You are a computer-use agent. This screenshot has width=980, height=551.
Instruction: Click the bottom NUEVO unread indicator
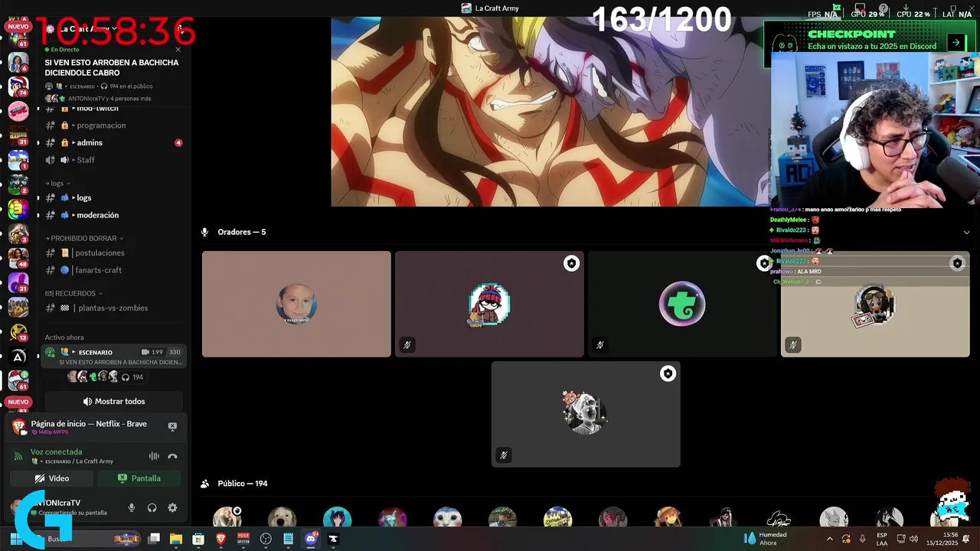point(18,402)
